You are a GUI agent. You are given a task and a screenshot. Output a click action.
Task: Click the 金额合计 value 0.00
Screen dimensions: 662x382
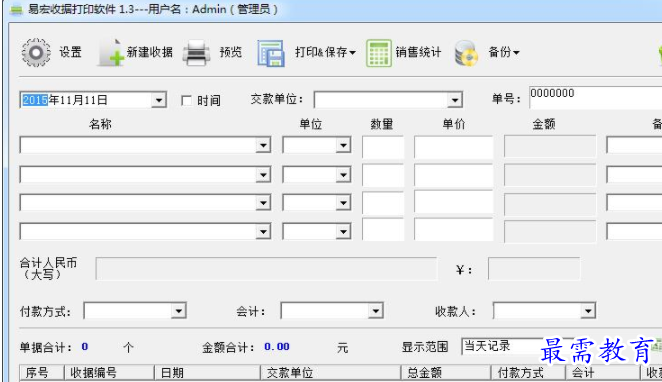[277, 347]
